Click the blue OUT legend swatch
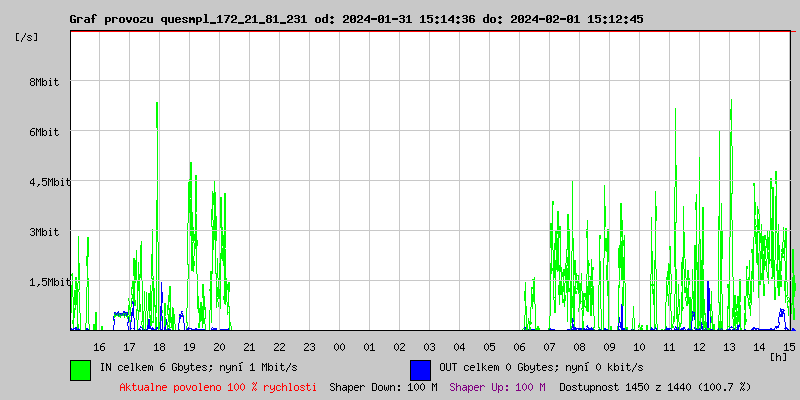This screenshot has width=800, height=400. [x=420, y=369]
